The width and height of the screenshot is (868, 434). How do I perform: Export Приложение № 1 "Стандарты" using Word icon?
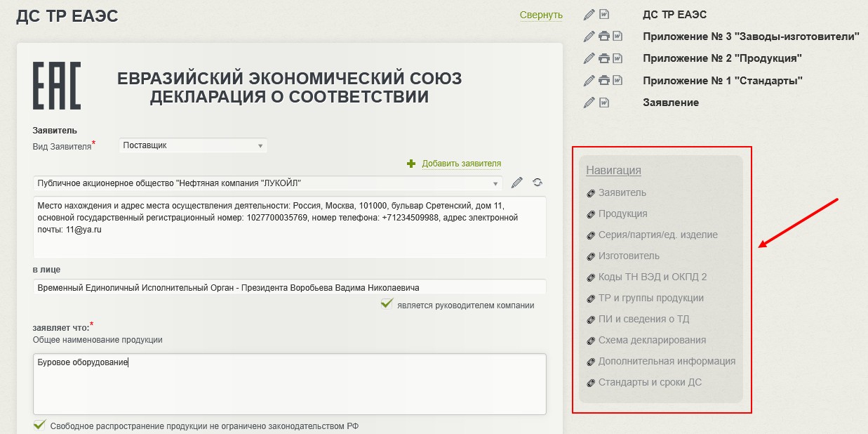[617, 80]
